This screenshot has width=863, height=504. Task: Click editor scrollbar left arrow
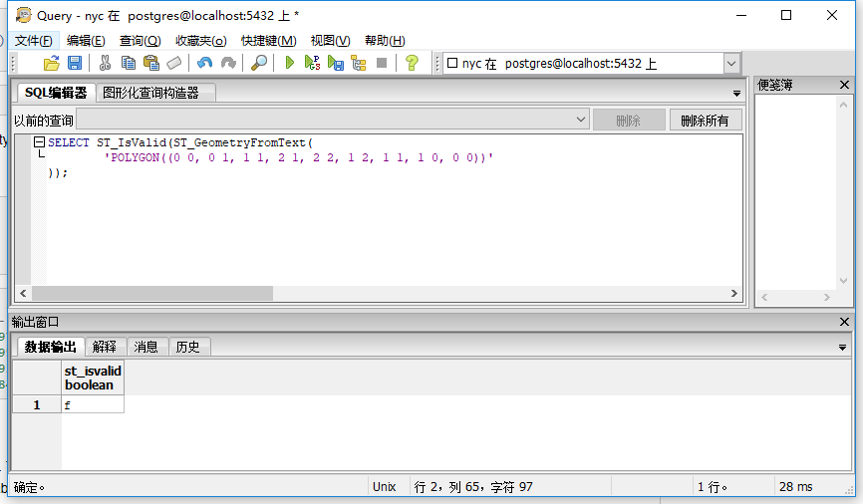coord(23,293)
